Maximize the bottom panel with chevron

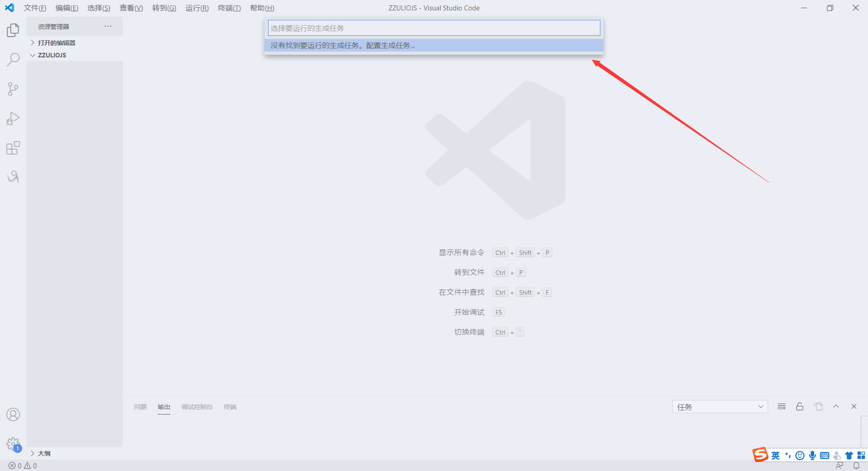click(836, 407)
